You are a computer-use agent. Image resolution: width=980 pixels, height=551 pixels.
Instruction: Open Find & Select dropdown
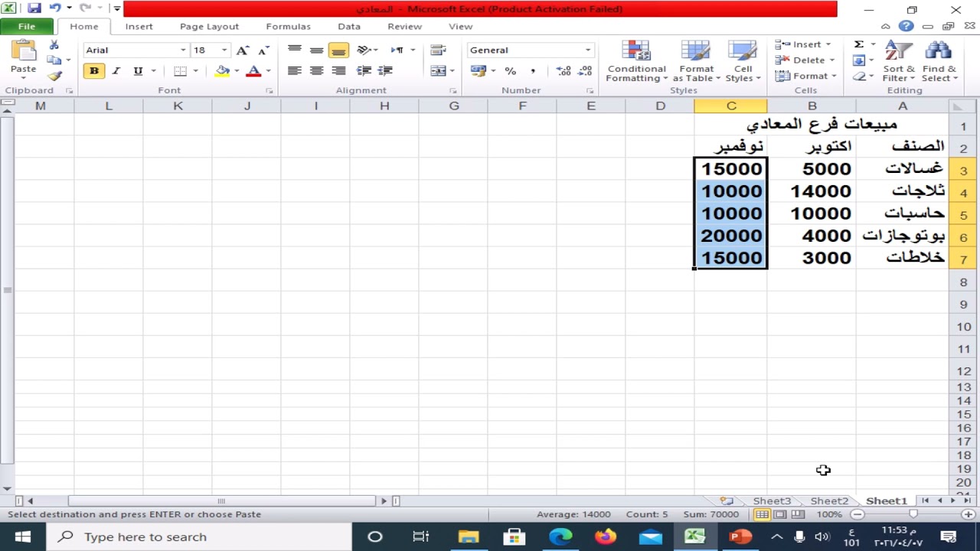pyautogui.click(x=939, y=61)
